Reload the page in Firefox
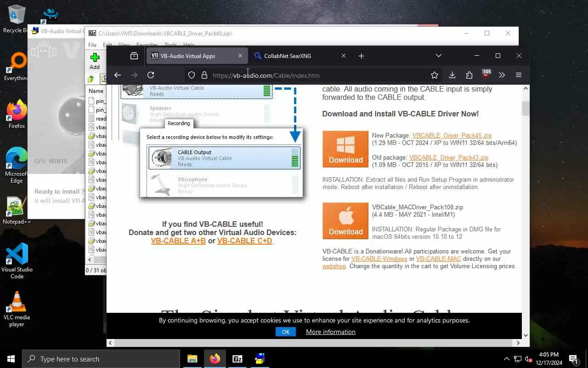Viewport: 588px width, 368px height. [151, 75]
